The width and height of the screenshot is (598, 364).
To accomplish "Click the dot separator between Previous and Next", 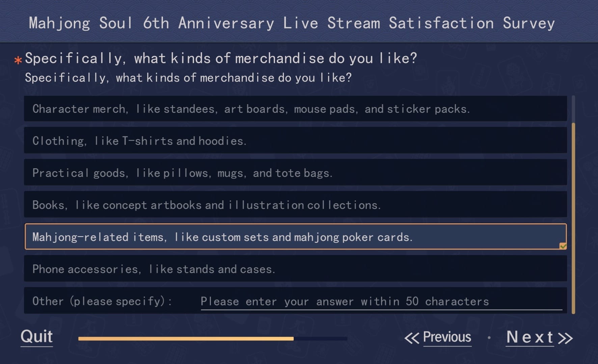I will pyautogui.click(x=489, y=338).
